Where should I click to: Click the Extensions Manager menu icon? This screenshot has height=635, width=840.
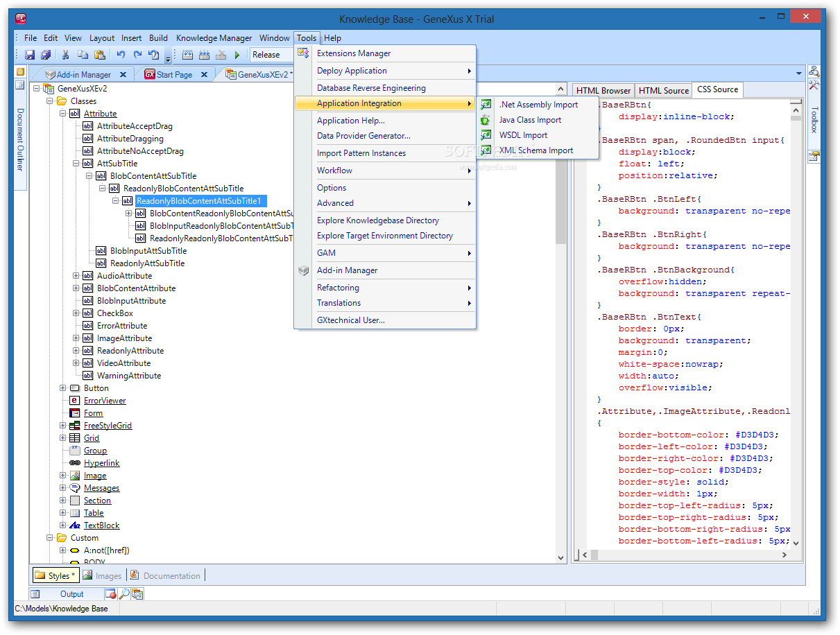tap(303, 53)
